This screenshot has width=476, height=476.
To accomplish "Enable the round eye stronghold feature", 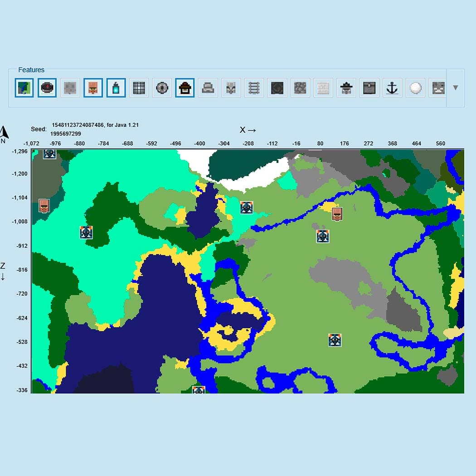I will click(162, 88).
